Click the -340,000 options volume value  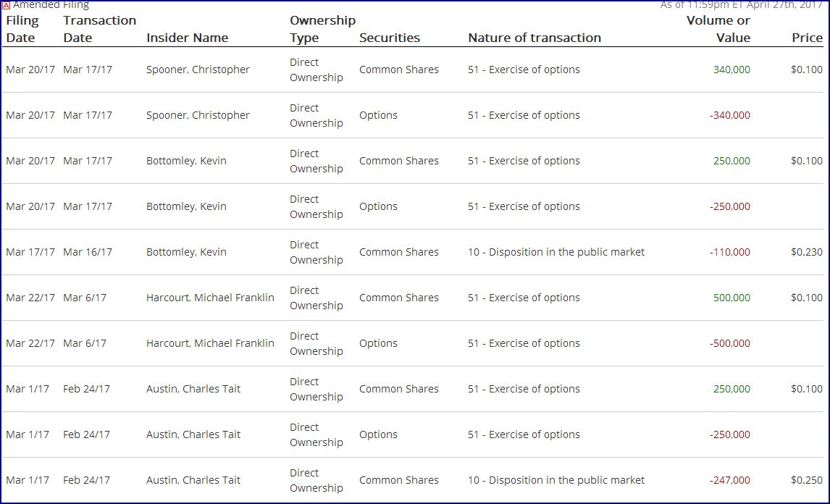[x=729, y=116]
